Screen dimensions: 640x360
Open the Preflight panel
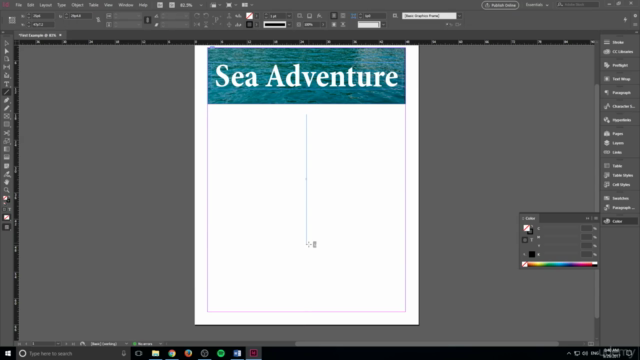pos(619,65)
